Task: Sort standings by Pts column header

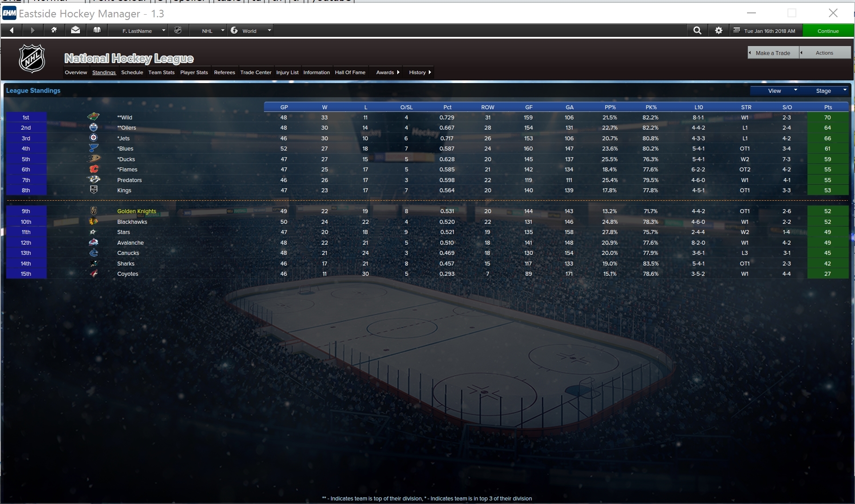Action: coord(828,107)
